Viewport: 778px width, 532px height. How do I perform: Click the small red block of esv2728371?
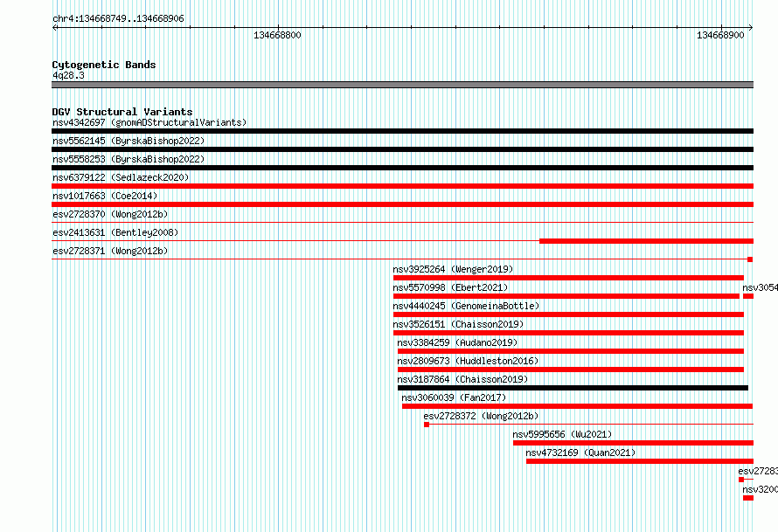click(750, 259)
